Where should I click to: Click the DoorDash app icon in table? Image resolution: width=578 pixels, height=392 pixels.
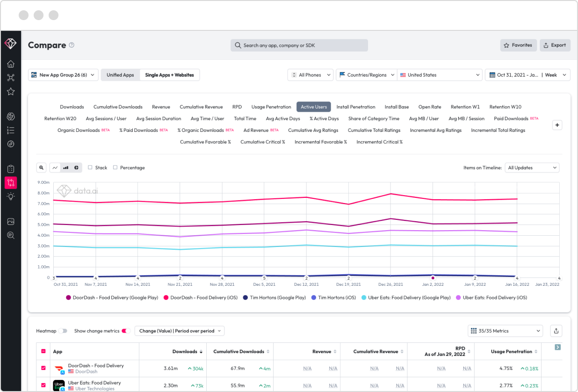[59, 369]
